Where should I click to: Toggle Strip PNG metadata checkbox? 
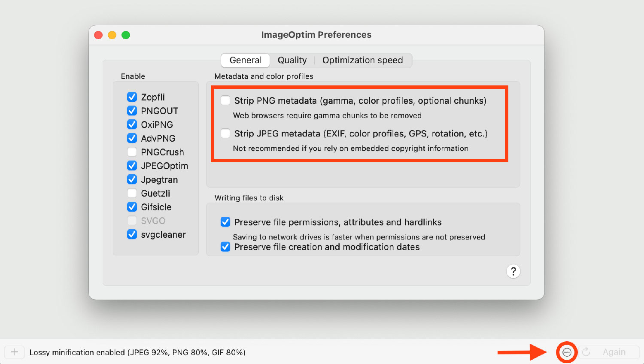(x=225, y=100)
